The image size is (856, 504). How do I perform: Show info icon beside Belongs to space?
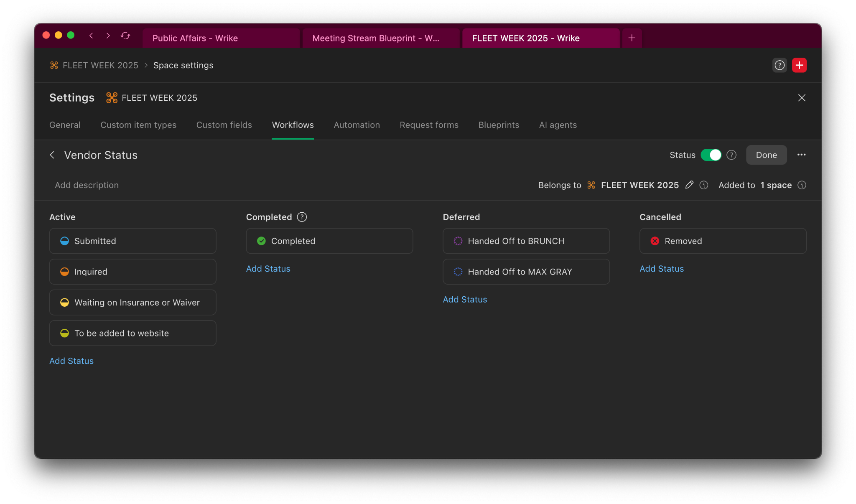coord(704,185)
